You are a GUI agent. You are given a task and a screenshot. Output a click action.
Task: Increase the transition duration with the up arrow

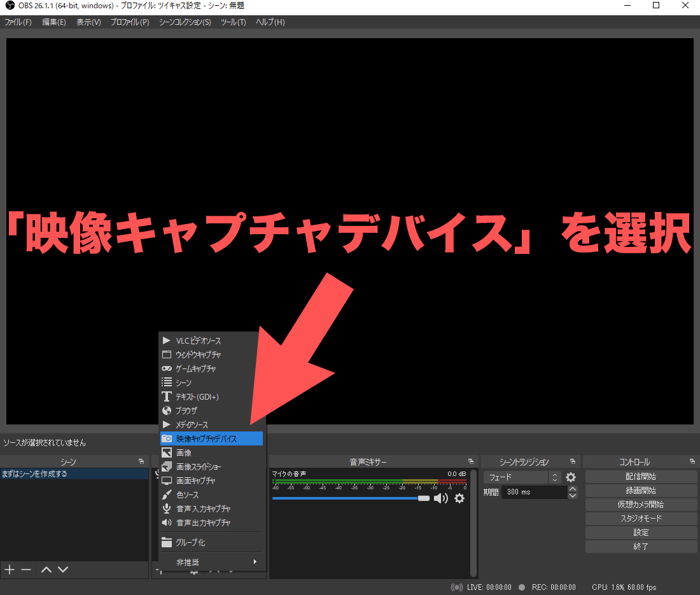point(572,489)
